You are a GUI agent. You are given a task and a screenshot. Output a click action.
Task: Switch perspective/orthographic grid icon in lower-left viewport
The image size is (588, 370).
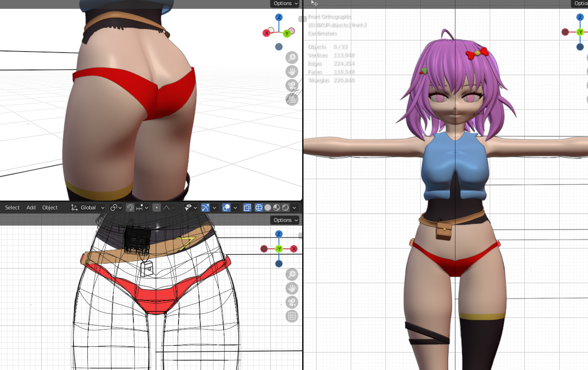point(292,316)
